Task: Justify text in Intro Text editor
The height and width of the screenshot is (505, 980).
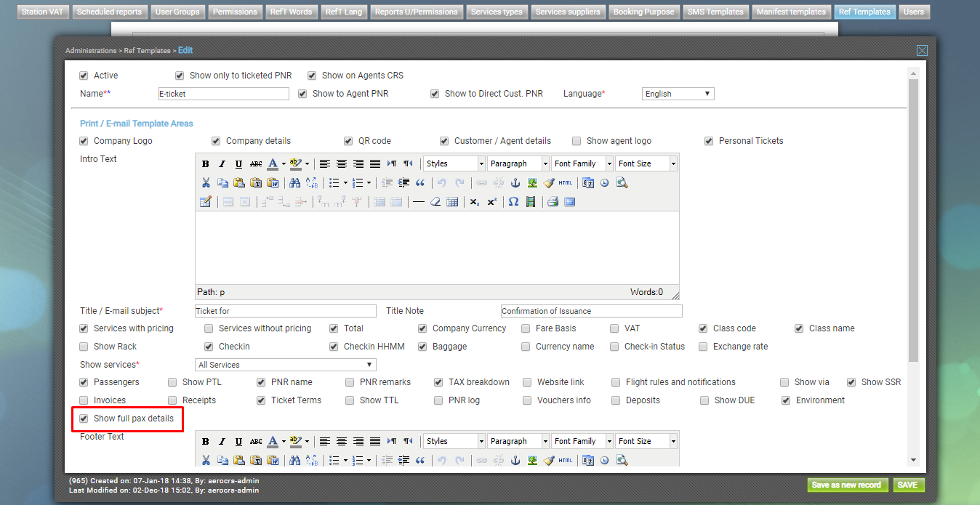Action: 375,163
